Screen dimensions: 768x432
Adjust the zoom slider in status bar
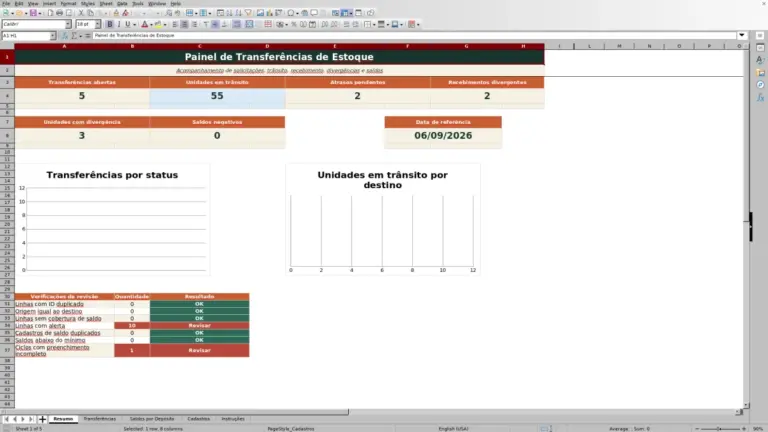tap(720, 429)
